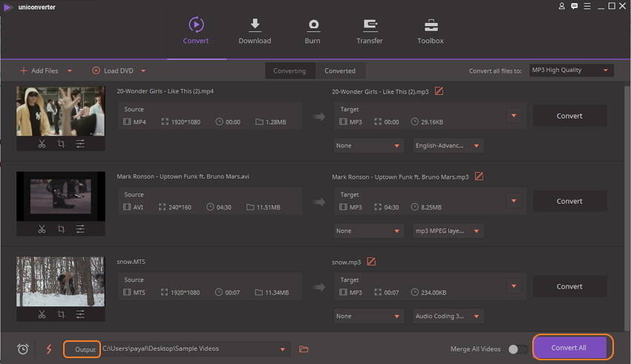The image size is (631, 364).
Task: Open subtitle None dropdown for snow file
Action: pos(368,317)
